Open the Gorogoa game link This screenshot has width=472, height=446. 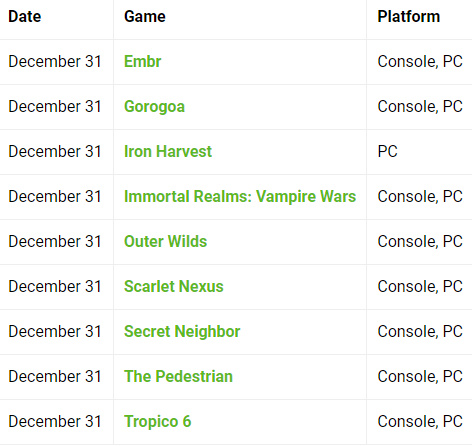(x=154, y=107)
